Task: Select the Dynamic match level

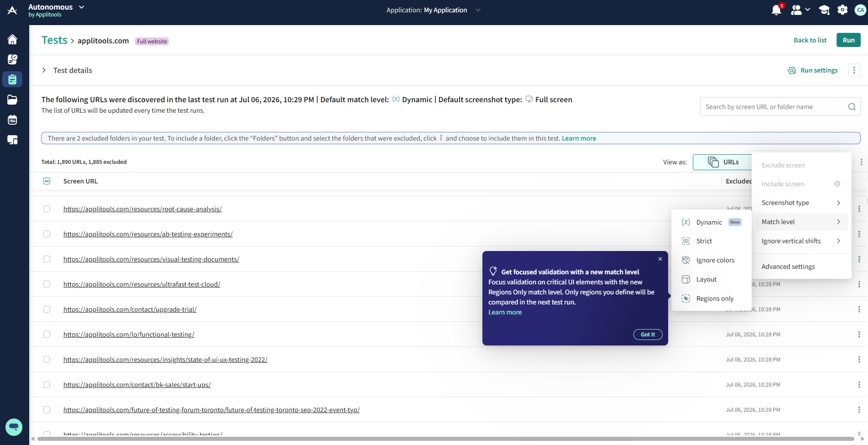Action: pyautogui.click(x=711, y=222)
